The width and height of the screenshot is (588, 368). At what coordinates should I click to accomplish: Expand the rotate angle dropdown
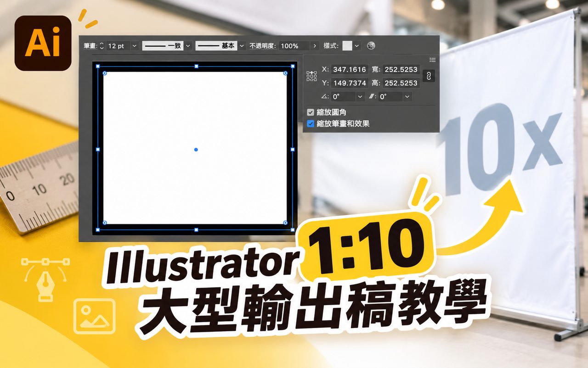point(360,97)
